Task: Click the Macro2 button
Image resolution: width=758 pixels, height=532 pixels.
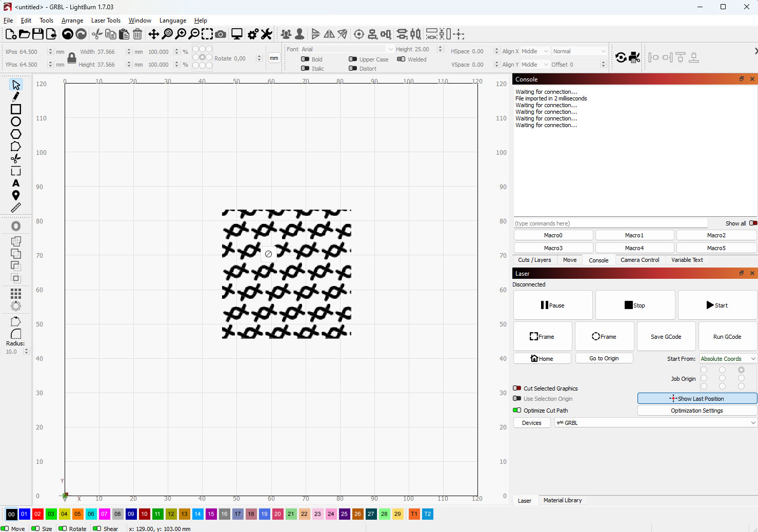Action: tap(716, 235)
